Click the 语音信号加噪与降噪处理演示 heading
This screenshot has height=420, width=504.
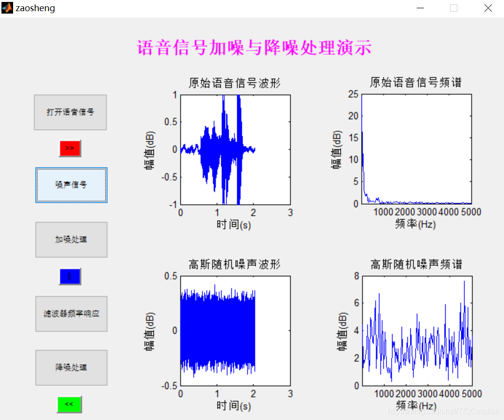point(254,48)
